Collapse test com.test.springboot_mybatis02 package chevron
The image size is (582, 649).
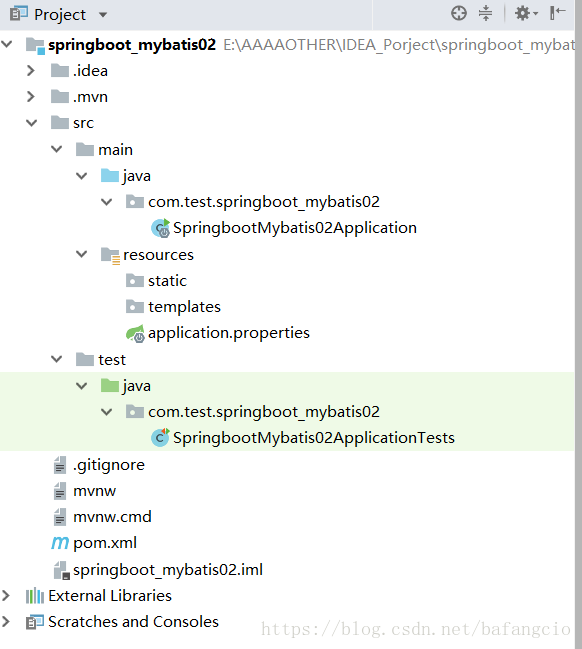[x=107, y=412]
